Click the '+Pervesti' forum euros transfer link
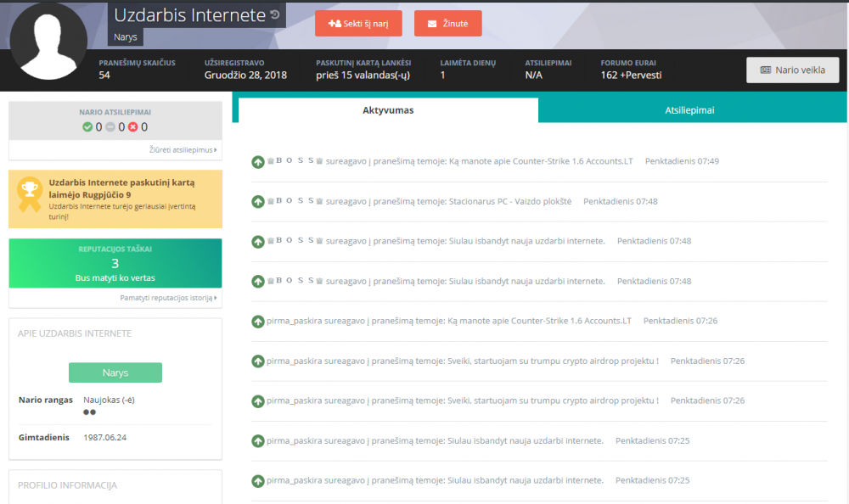The height and width of the screenshot is (504, 849). click(643, 76)
